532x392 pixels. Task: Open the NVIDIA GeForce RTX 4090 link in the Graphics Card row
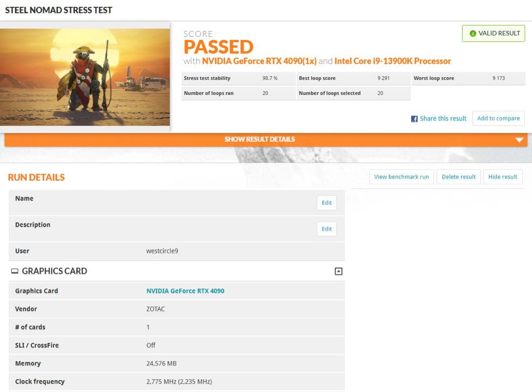tap(185, 291)
